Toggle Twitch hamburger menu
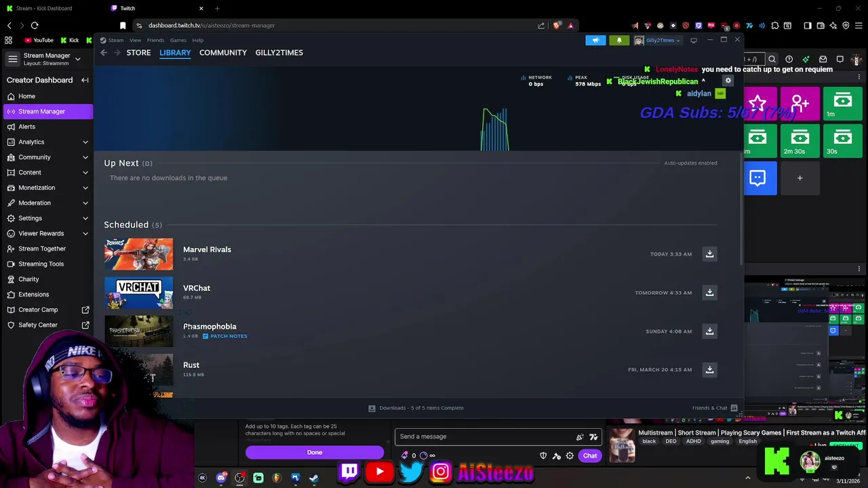 pos(12,59)
